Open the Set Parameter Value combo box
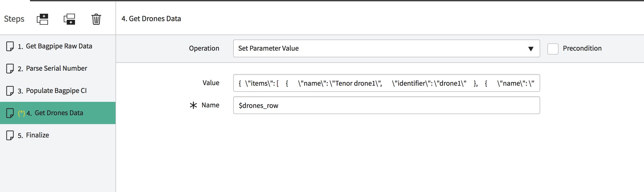 386,48
